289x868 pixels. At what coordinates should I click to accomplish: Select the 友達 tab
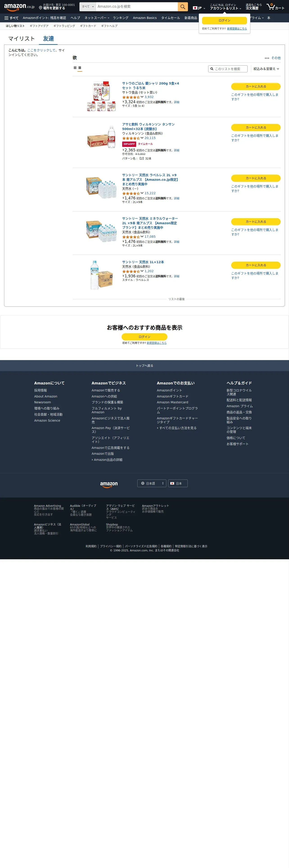[x=48, y=39]
